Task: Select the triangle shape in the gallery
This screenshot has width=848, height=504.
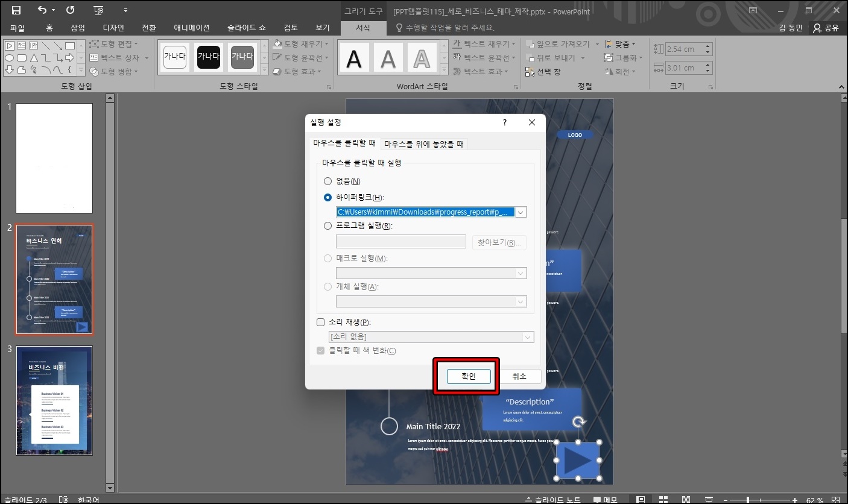Action: tap(34, 58)
